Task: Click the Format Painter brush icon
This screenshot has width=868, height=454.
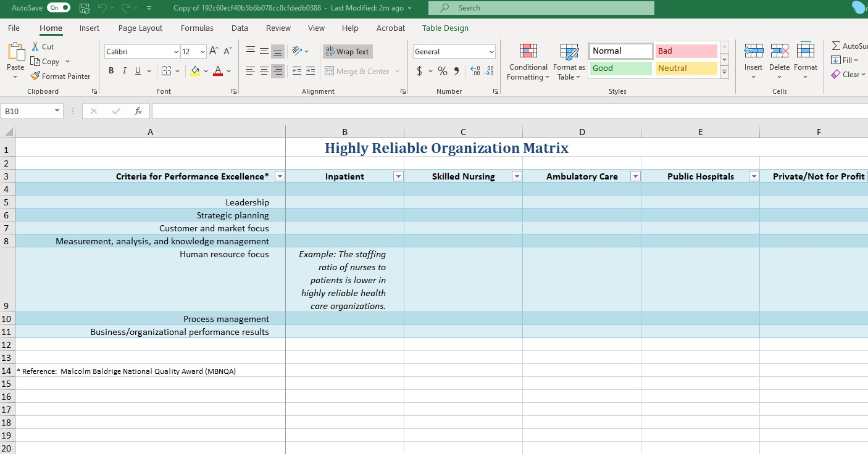Action: [x=36, y=76]
